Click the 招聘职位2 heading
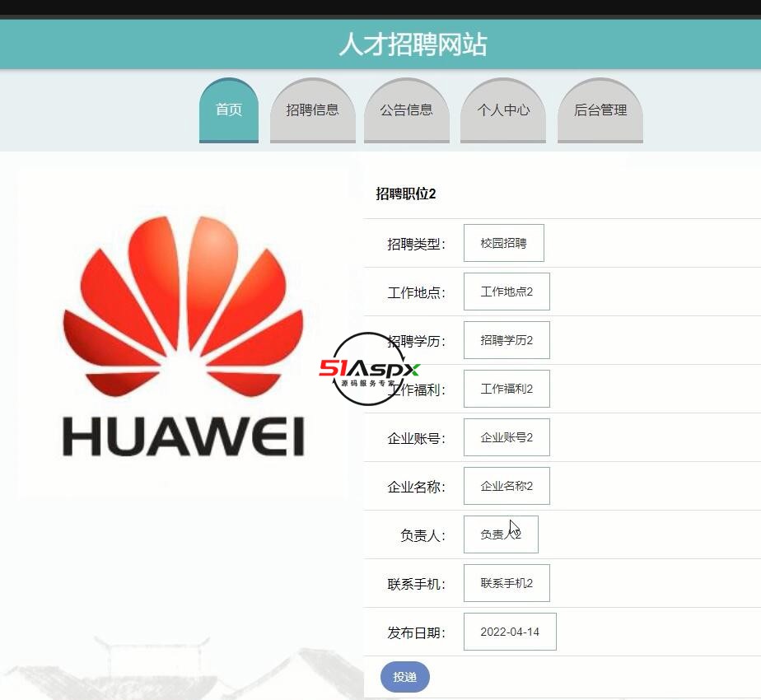 pyautogui.click(x=406, y=194)
